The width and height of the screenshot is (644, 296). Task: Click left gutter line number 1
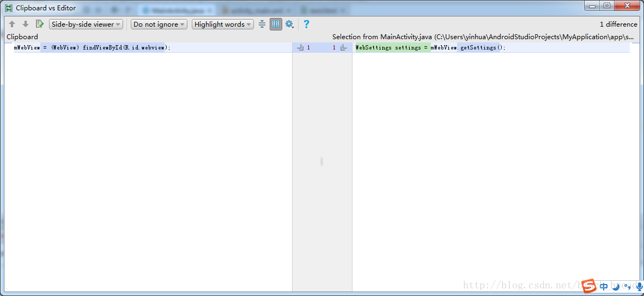(x=308, y=48)
